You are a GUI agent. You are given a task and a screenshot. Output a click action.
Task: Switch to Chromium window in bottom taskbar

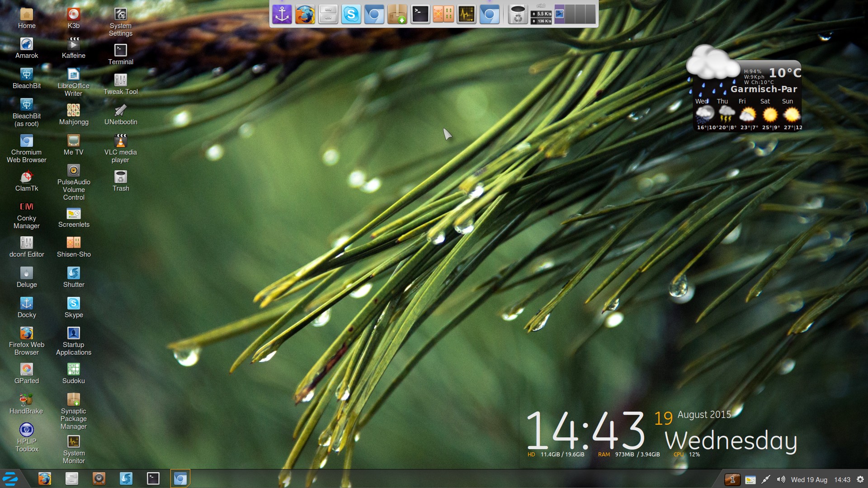coord(180,479)
